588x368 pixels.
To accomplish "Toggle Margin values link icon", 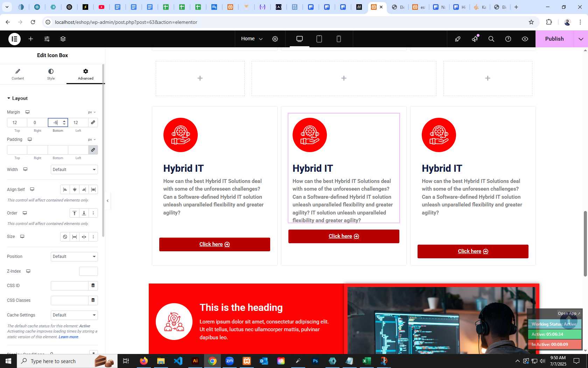I will (93, 123).
